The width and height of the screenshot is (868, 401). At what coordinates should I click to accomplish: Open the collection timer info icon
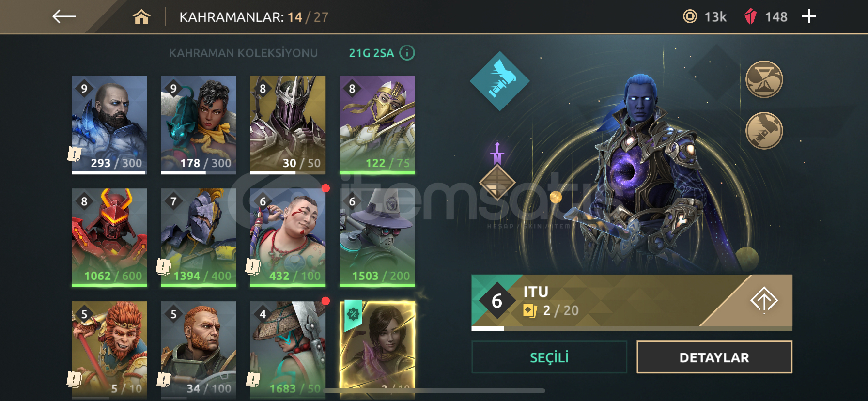[x=407, y=53]
